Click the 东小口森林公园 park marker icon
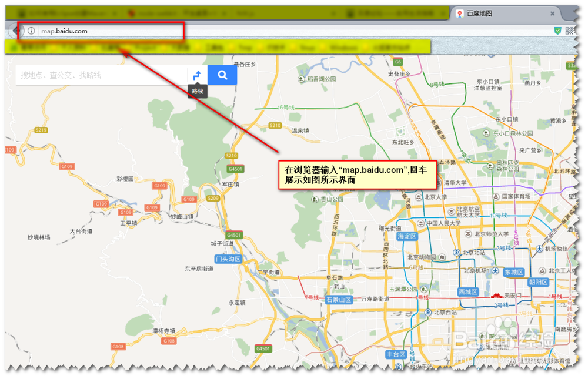Screen dimensions: 588x379 tap(486, 133)
